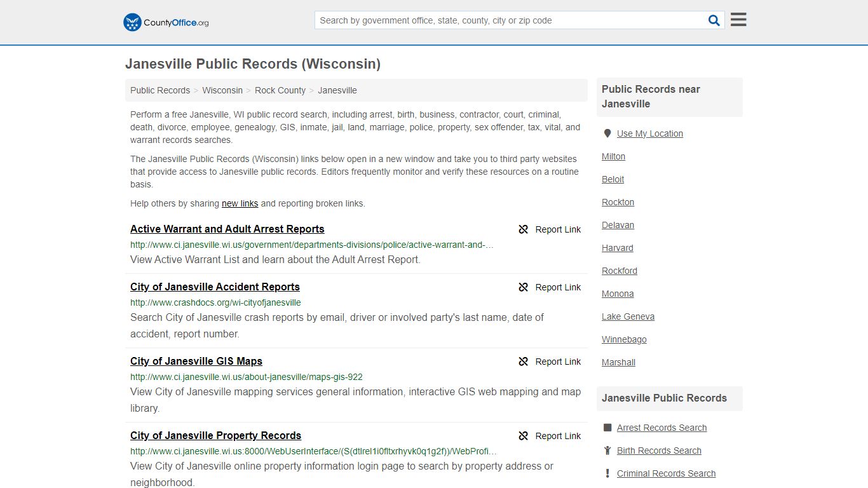Open Beloit public records
The width and height of the screenshot is (868, 488).
tap(613, 179)
